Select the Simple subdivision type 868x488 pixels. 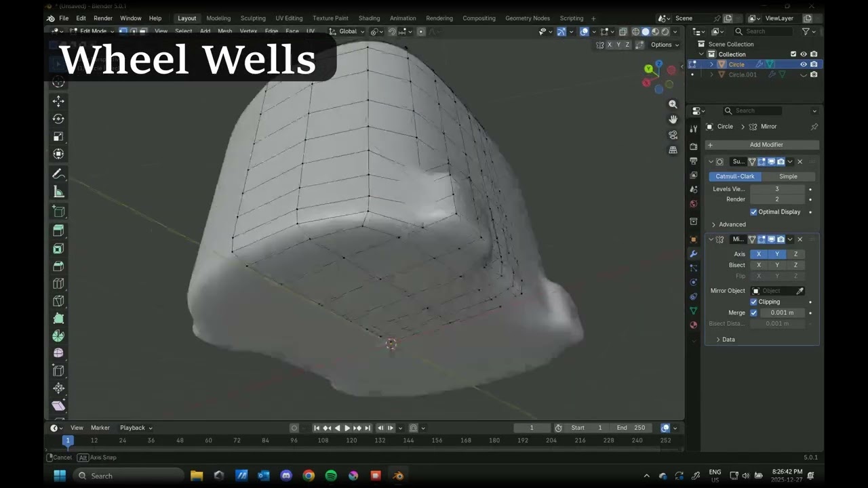click(788, 176)
